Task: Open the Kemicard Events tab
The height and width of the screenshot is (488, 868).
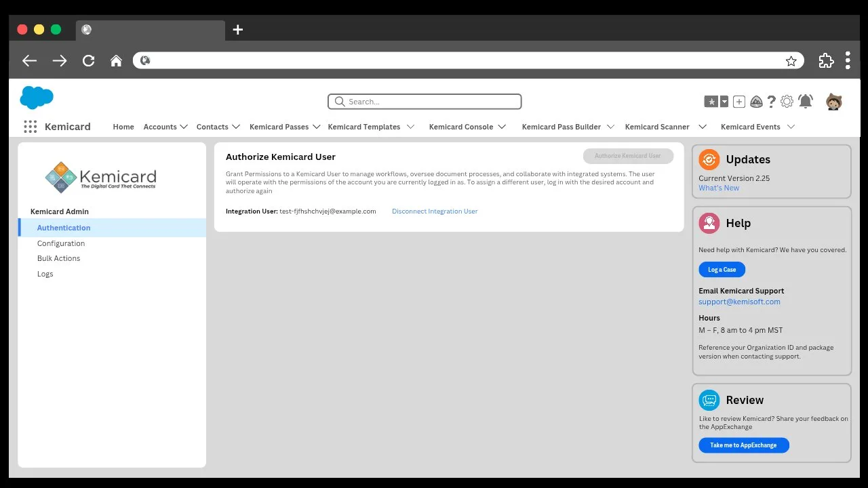Action: [x=751, y=127]
